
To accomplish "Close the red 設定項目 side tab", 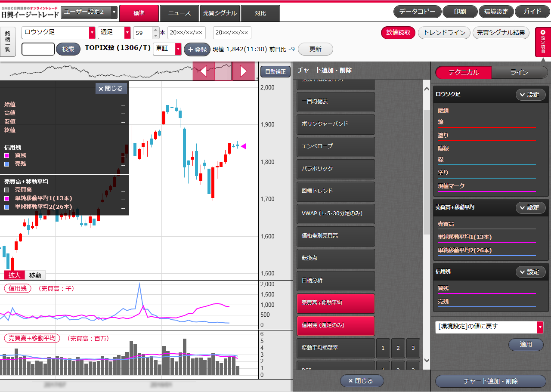I will [x=542, y=42].
